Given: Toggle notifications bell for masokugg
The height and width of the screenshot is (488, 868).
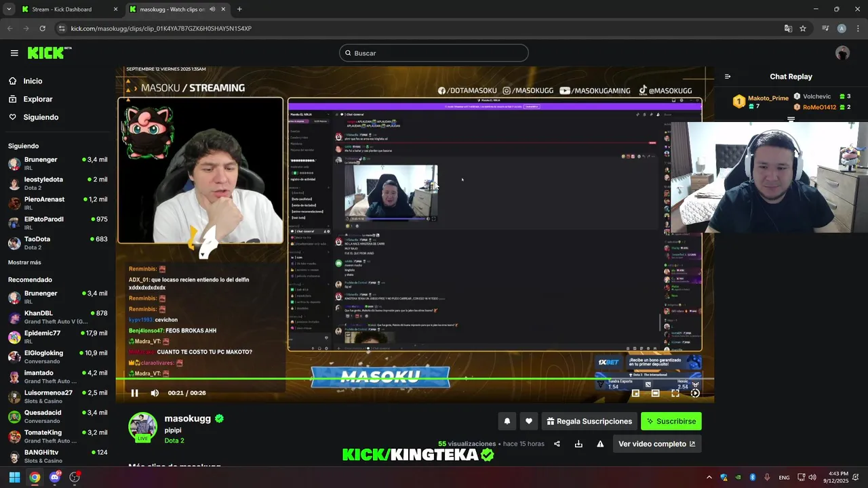Looking at the screenshot, I should 507,421.
